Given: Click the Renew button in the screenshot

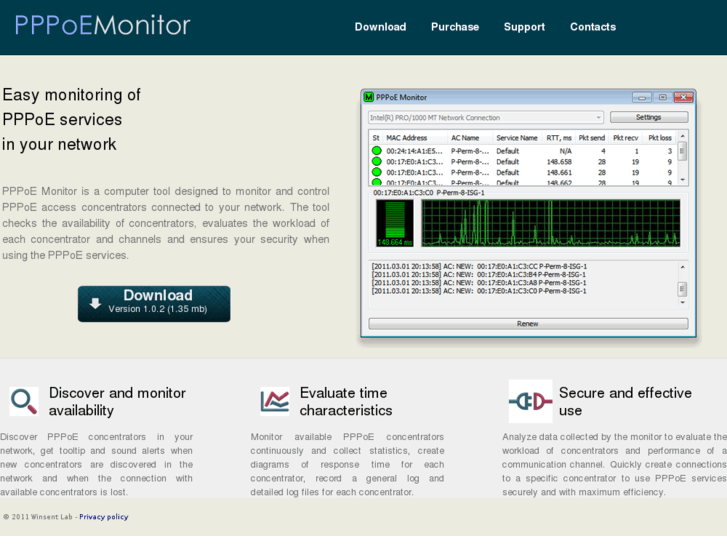Looking at the screenshot, I should 528,324.
